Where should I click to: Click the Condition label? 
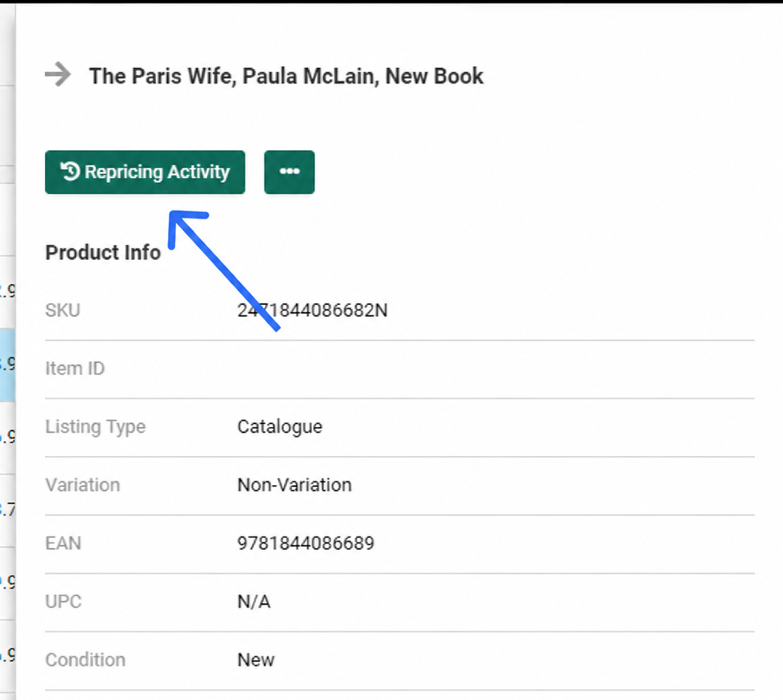coord(86,660)
